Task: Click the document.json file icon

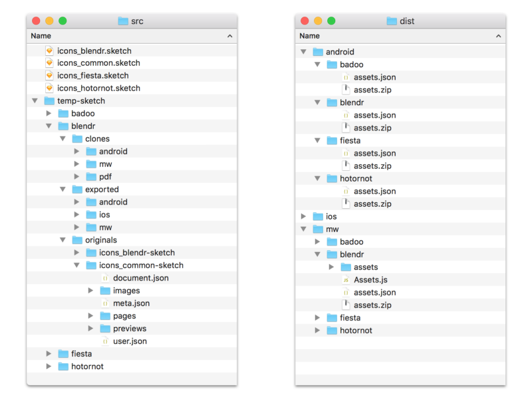Action: (x=105, y=278)
